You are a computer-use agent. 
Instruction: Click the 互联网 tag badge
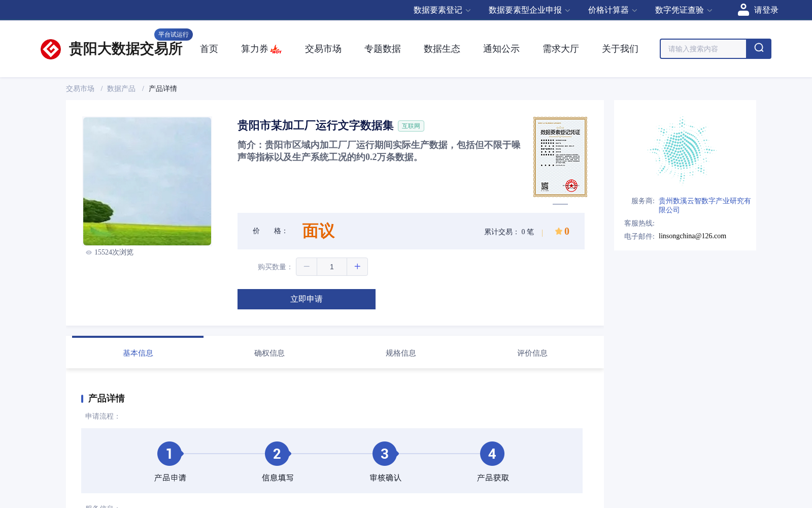click(x=411, y=126)
